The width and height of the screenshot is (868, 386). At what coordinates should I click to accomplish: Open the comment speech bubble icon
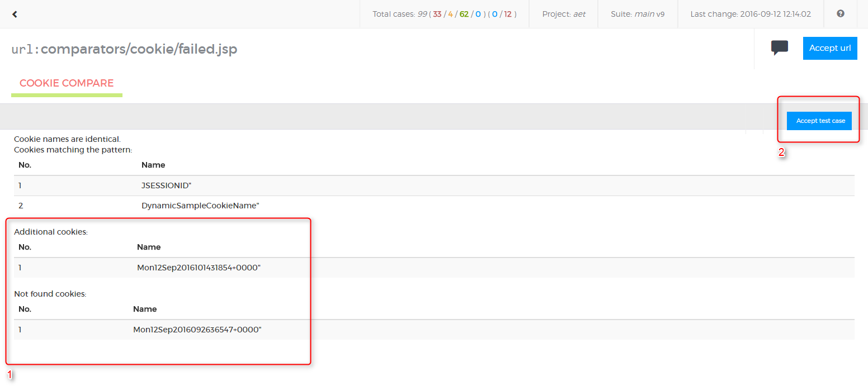(x=779, y=48)
